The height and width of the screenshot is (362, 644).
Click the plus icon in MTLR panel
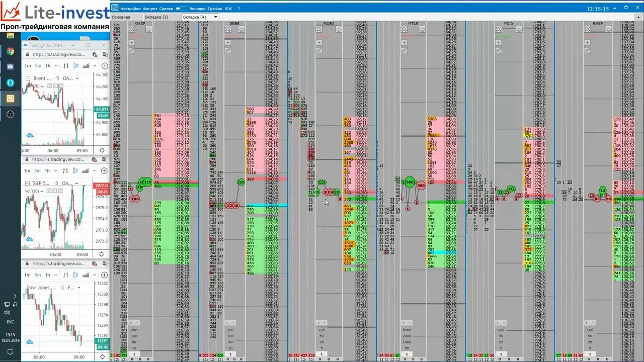point(404,43)
